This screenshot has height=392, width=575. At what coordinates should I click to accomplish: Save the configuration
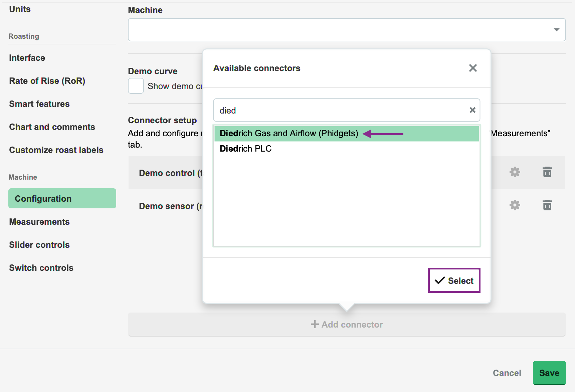pos(549,373)
